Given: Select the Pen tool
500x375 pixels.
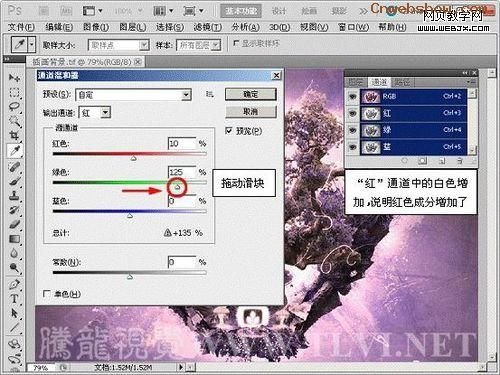Looking at the screenshot, I should coord(14,284).
